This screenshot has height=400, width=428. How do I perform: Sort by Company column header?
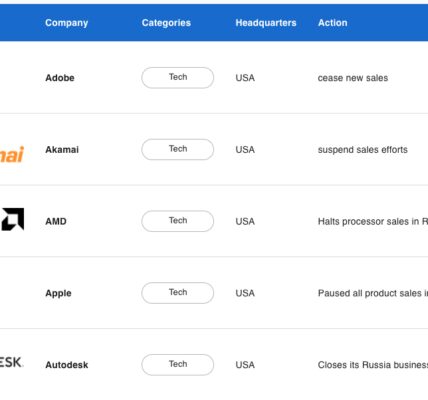[67, 23]
